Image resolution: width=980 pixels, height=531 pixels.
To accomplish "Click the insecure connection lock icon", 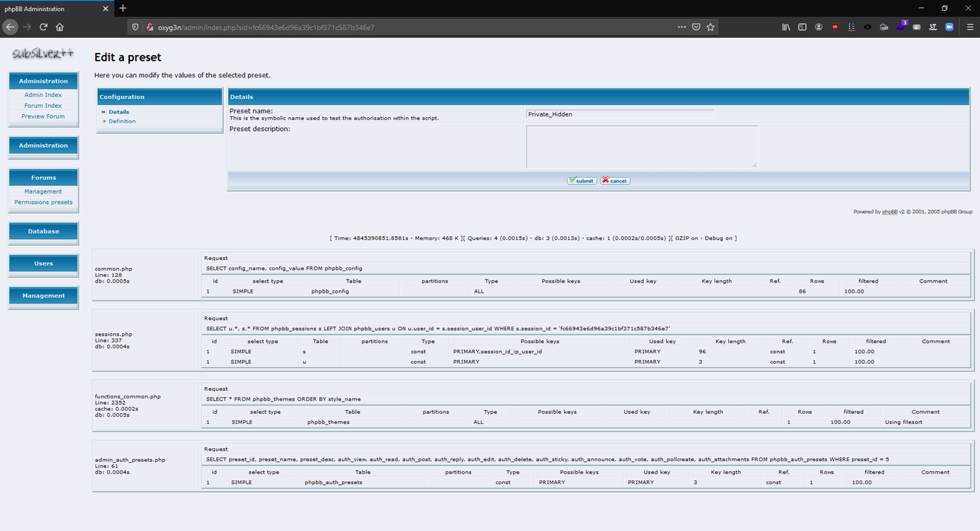I will [x=150, y=26].
